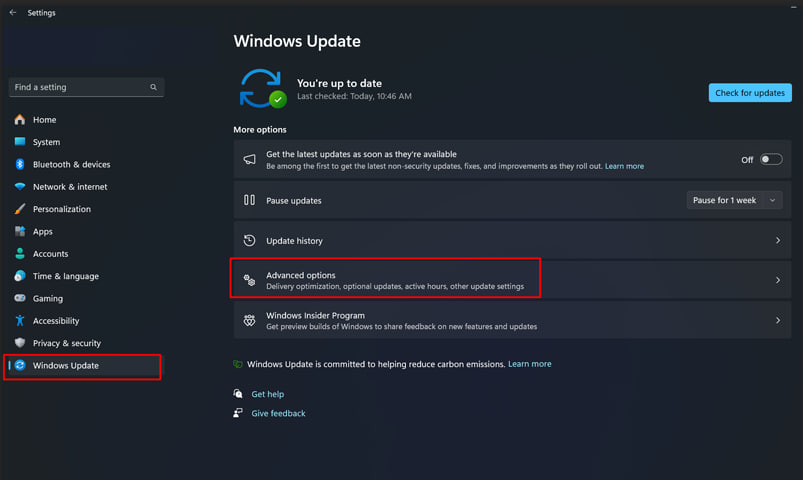The height and width of the screenshot is (480, 803).
Task: Click the Accessibility icon in sidebar
Action: (x=20, y=321)
